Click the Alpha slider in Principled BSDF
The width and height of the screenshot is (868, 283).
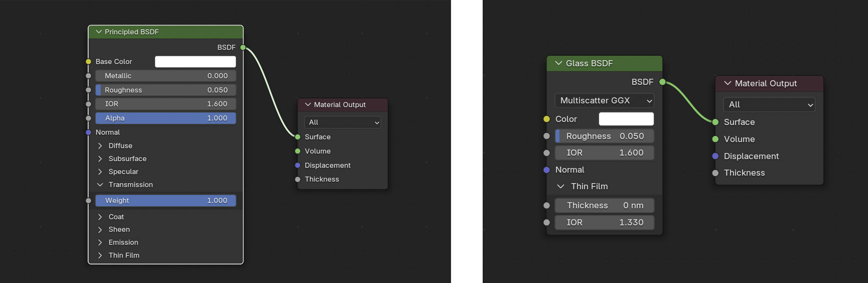coord(166,118)
